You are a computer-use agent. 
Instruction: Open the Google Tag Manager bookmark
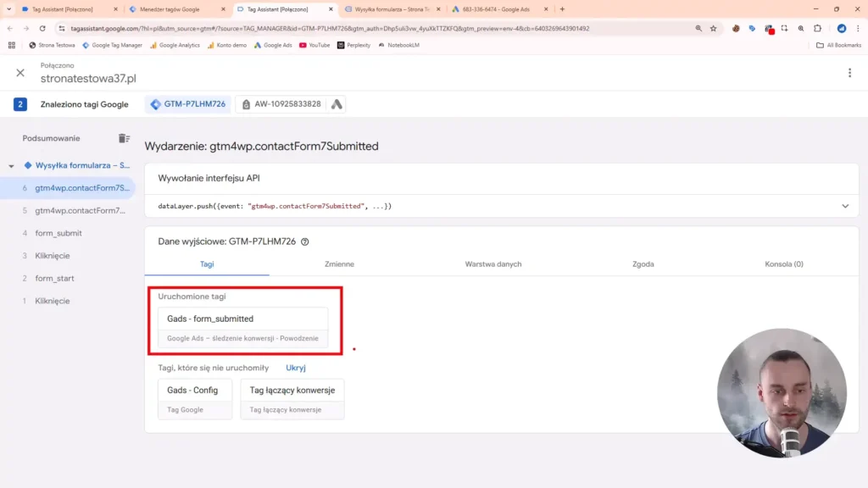112,46
